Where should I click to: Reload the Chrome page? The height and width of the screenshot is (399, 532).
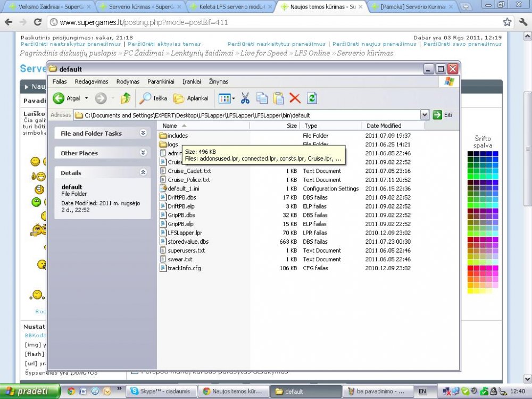(x=38, y=22)
